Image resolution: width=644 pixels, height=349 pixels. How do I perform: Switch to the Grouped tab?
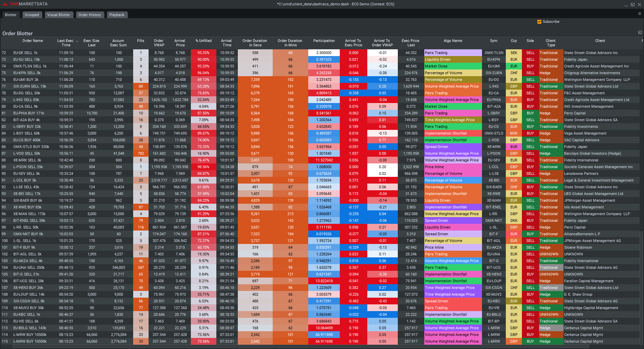(x=32, y=15)
